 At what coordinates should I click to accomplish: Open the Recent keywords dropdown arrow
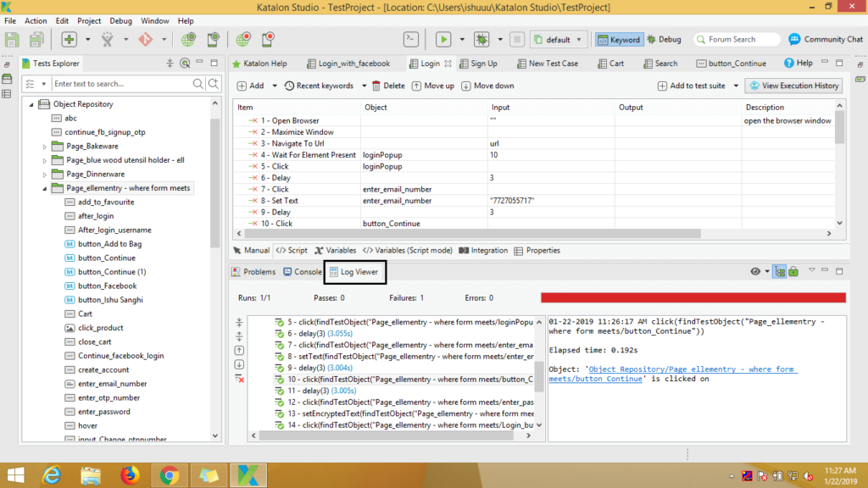pyautogui.click(x=364, y=86)
